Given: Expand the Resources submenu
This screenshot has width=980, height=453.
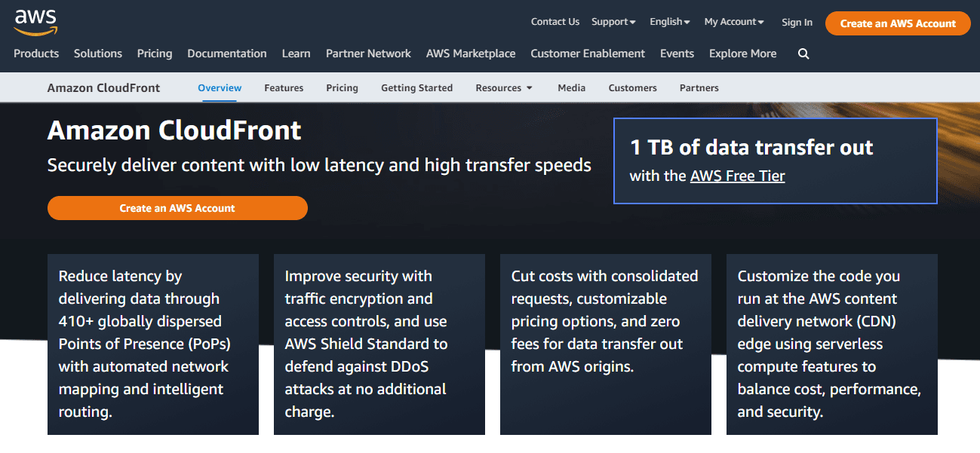Looking at the screenshot, I should [504, 88].
